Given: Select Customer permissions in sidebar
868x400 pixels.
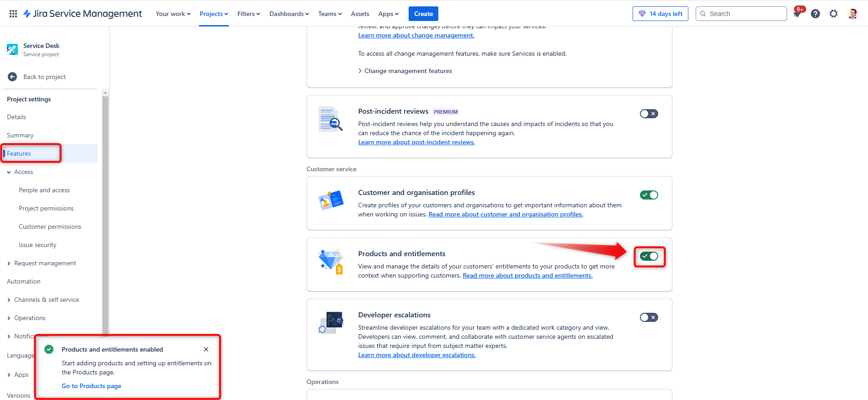Looking at the screenshot, I should 50,226.
